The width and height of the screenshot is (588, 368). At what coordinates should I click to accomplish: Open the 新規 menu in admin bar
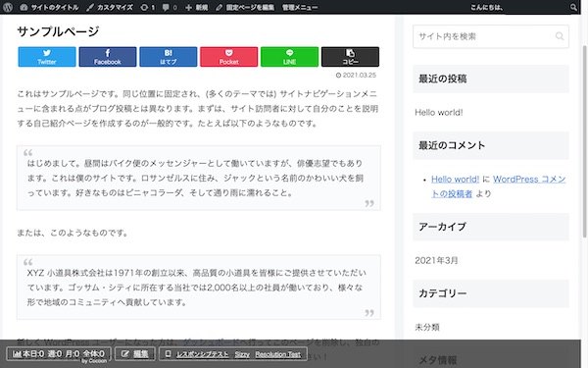coord(197,7)
